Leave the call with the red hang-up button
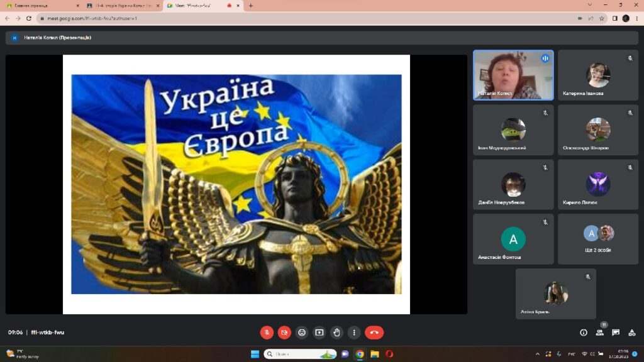Screen dimensions: 644x362 pos(374,332)
